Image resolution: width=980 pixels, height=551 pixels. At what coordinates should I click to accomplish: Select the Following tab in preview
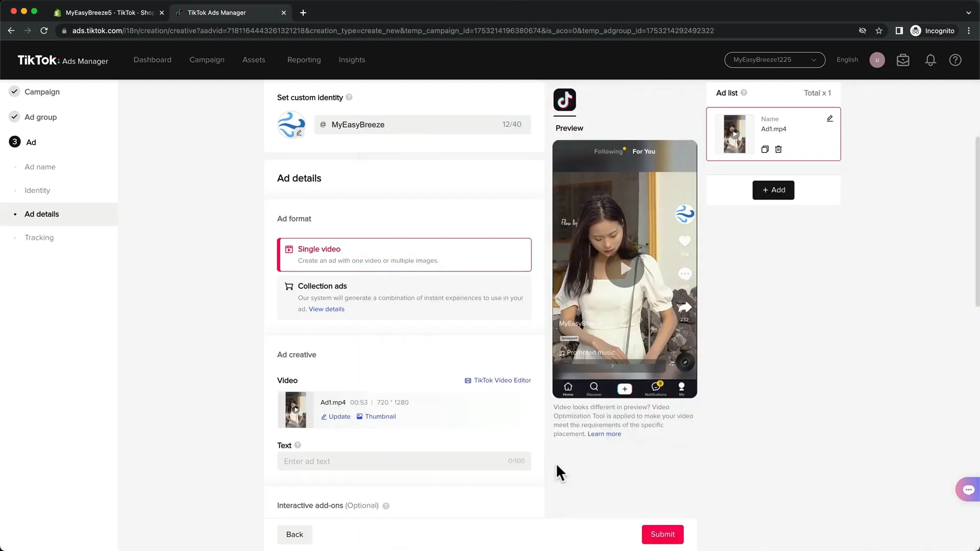pos(608,152)
